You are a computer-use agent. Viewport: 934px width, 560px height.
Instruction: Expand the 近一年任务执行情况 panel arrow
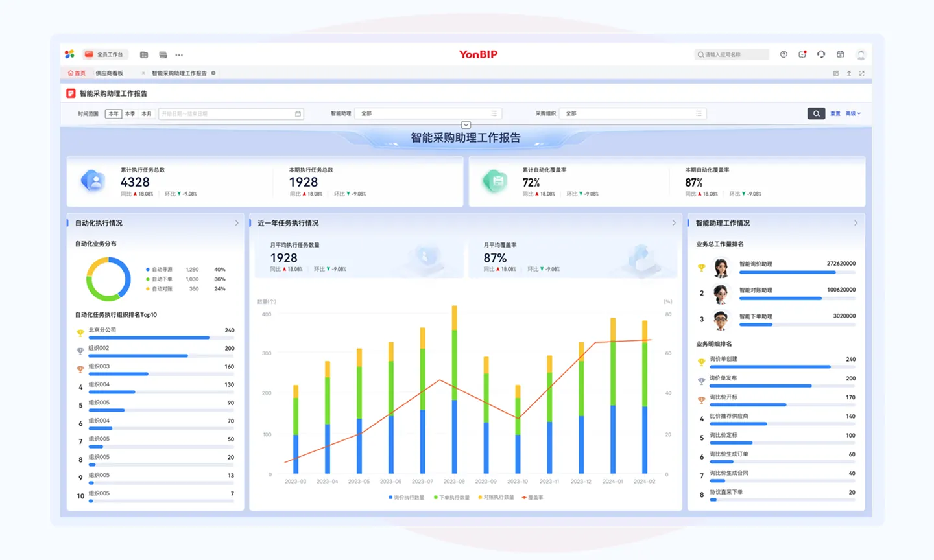point(675,223)
